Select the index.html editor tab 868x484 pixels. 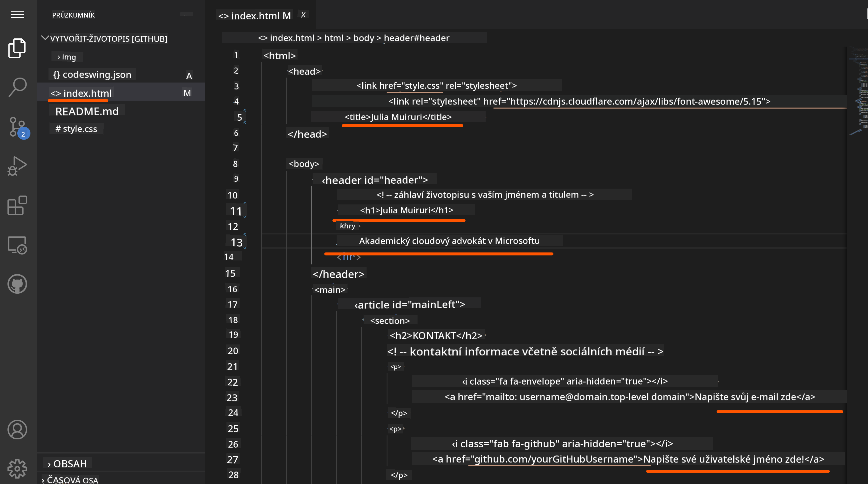[254, 16]
